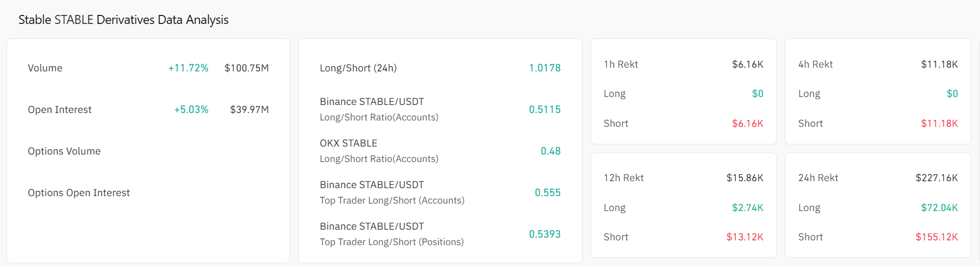Click the Options Volume row
The width and height of the screenshot is (980, 267).
tap(64, 151)
